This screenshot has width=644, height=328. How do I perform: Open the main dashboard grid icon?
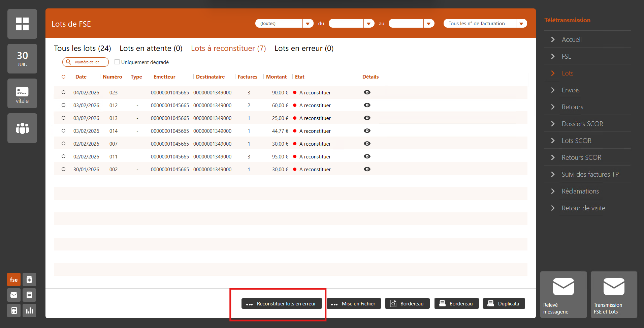coord(22,24)
